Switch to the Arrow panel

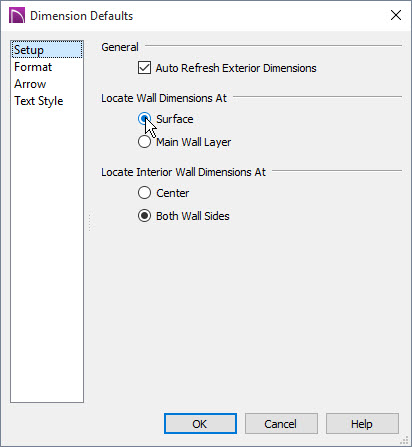click(x=30, y=84)
